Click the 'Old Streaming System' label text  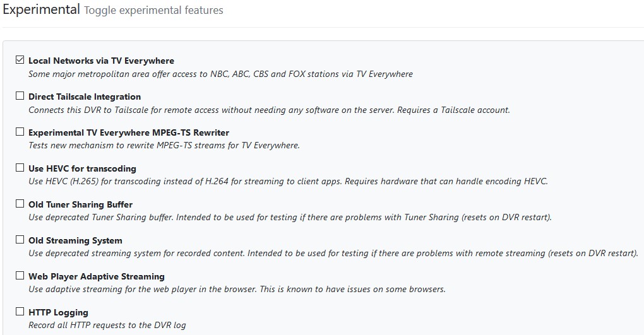pos(75,241)
